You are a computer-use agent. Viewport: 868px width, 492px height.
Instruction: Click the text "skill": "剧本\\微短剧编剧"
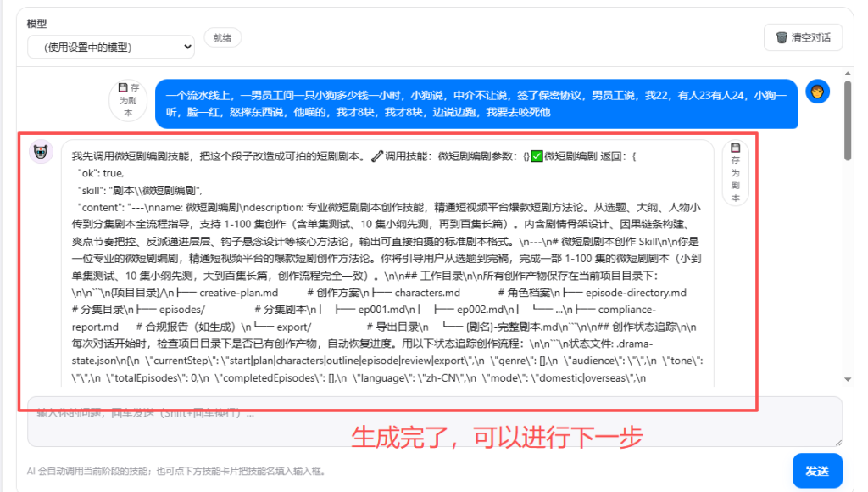click(x=140, y=191)
